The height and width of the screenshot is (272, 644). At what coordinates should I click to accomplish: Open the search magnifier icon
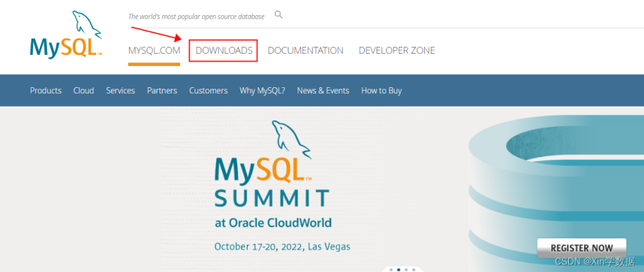pos(278,15)
